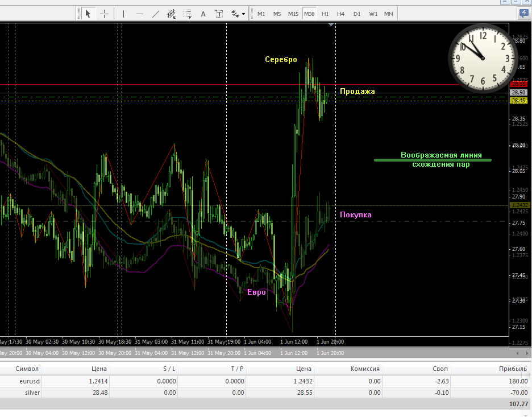Draw a horizontal line on chart
This screenshot has height=417, width=532.
[140, 14]
